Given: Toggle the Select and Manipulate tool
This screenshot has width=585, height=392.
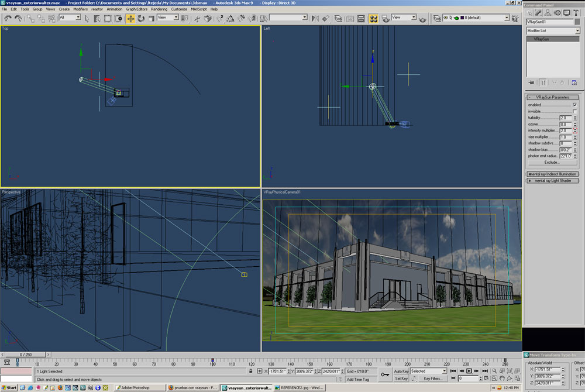Looking at the screenshot, I should (197, 18).
